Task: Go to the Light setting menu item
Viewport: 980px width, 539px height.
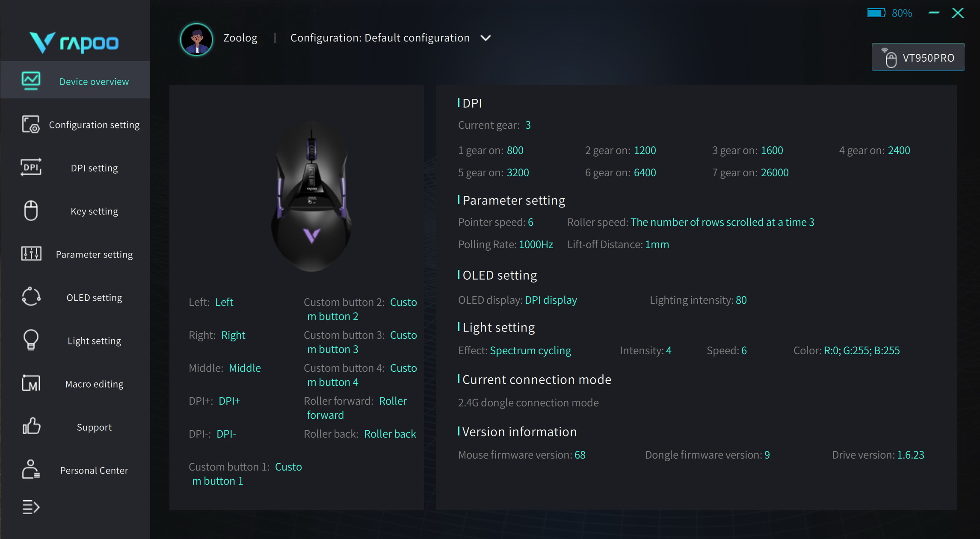Action: click(x=94, y=341)
